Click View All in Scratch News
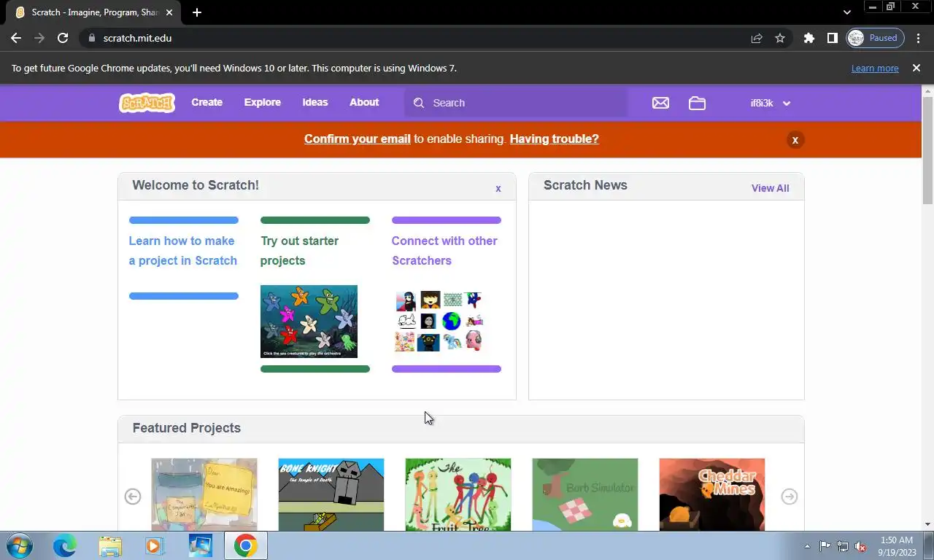 coord(770,188)
